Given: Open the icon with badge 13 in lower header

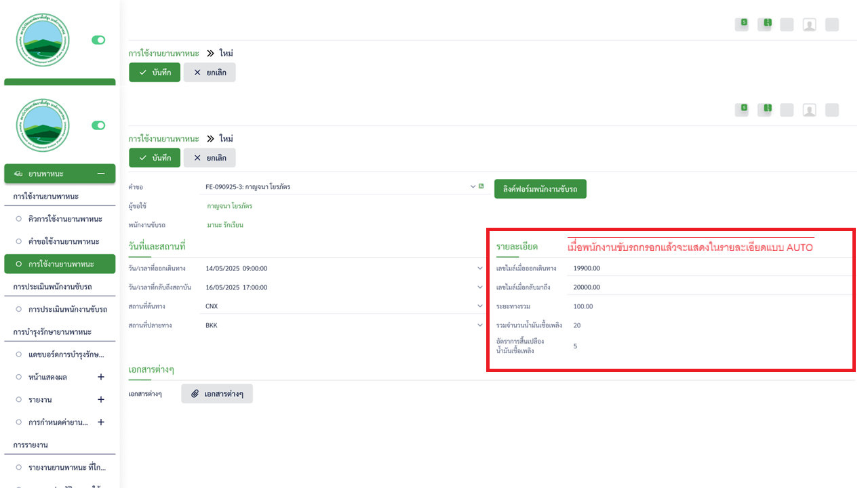Looking at the screenshot, I should [x=764, y=110].
